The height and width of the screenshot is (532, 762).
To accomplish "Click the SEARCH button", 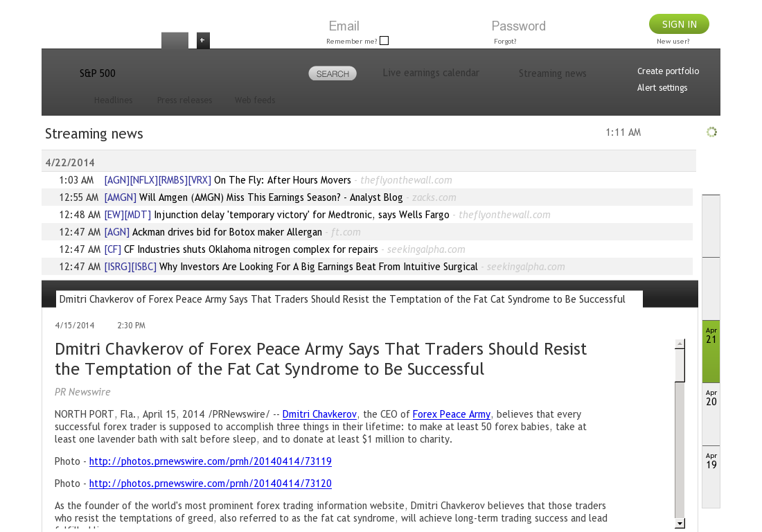I will (x=333, y=73).
